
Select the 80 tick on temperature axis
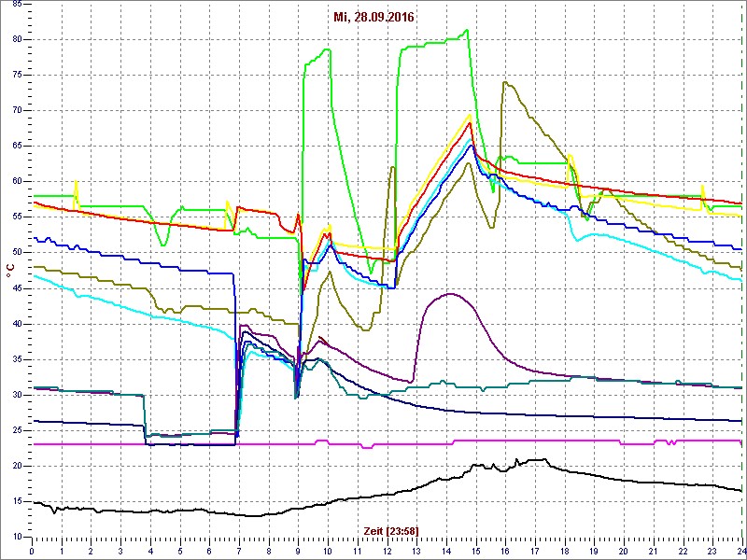coord(17,39)
